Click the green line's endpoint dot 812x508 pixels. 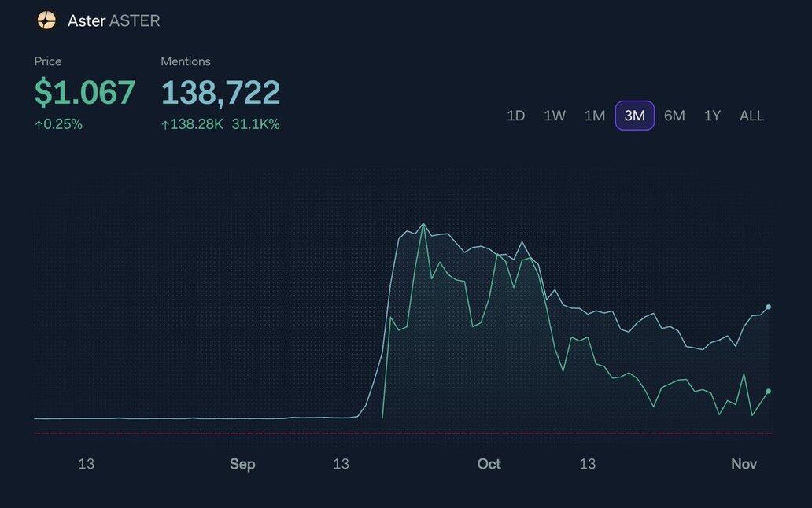click(x=769, y=391)
